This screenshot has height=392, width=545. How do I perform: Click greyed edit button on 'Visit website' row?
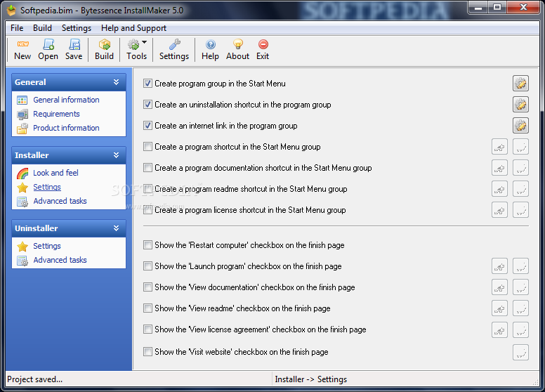(x=520, y=353)
